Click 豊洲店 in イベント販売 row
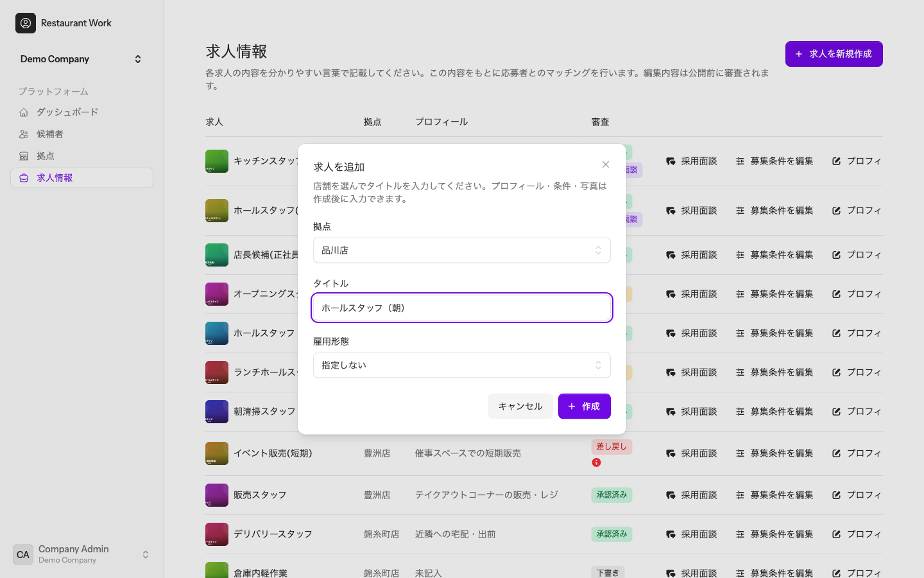This screenshot has height=578, width=924. [377, 453]
